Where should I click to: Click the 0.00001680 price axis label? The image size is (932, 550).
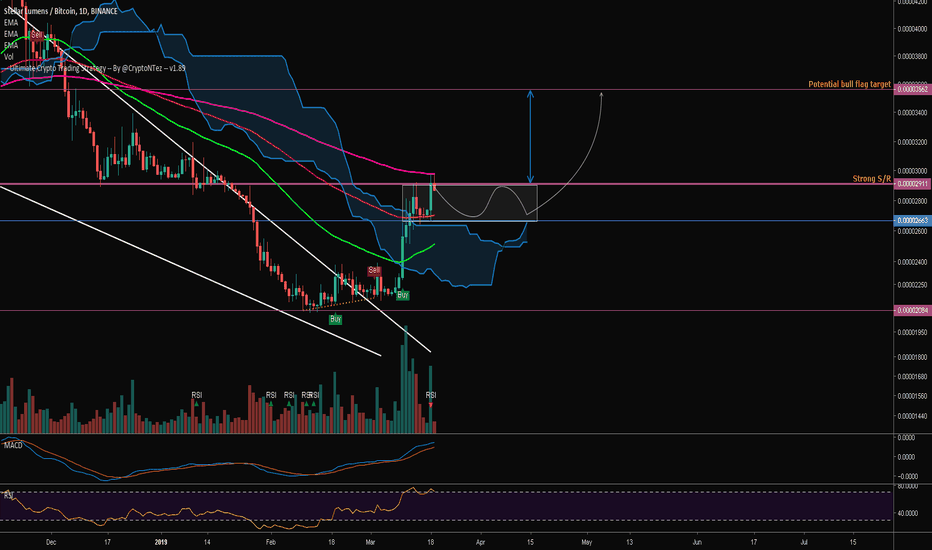(x=912, y=376)
